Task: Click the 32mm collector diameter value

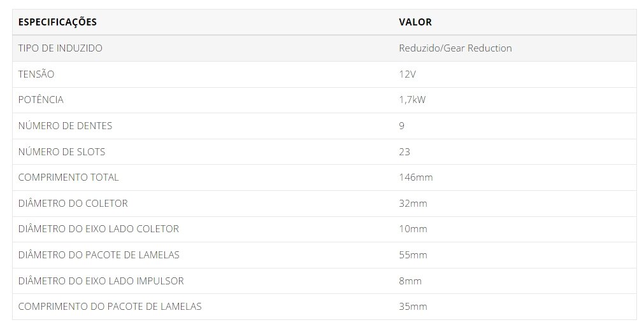Action: click(413, 204)
